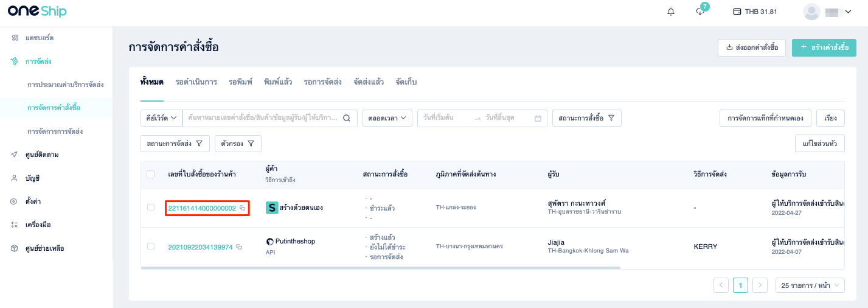This screenshot has height=308, width=868.
Task: Open ตัวกรอง filter button
Action: [238, 144]
